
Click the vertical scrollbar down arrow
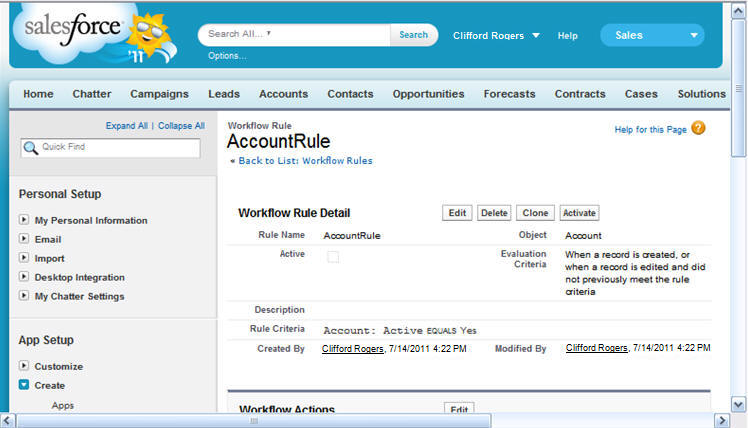click(x=738, y=405)
